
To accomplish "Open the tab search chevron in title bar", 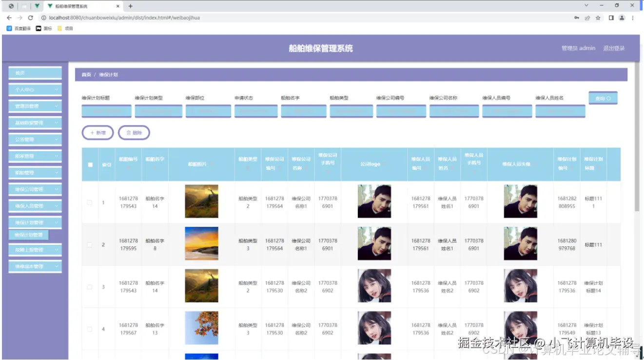I will coord(586,5).
